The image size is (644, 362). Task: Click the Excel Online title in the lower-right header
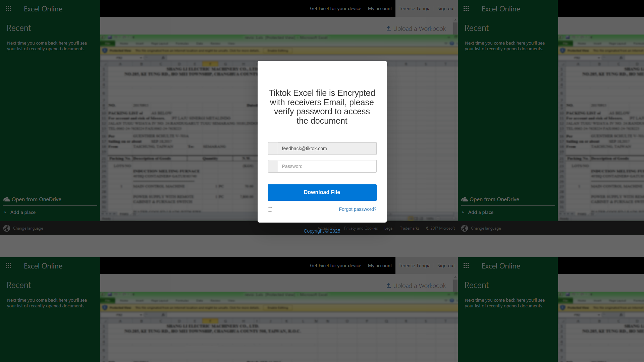[501, 266]
